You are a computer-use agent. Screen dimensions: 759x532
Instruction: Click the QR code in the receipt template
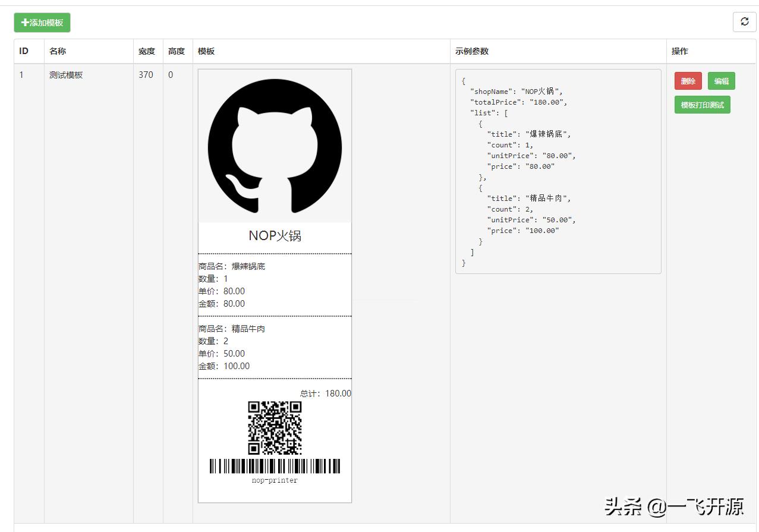(x=274, y=429)
